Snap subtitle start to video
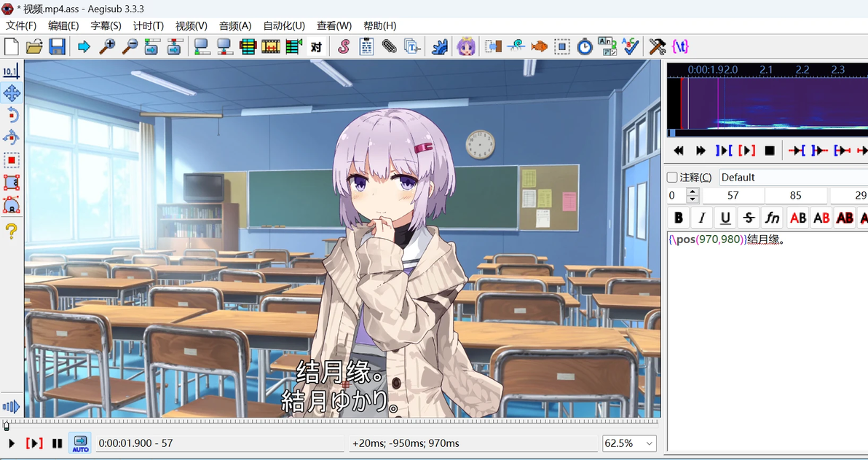This screenshot has height=460, width=868. coord(202,47)
